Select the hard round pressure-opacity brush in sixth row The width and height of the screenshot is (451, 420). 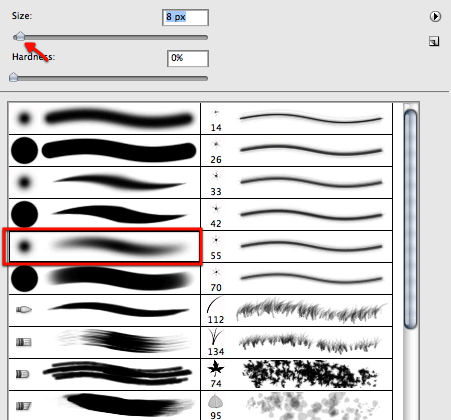tap(104, 279)
